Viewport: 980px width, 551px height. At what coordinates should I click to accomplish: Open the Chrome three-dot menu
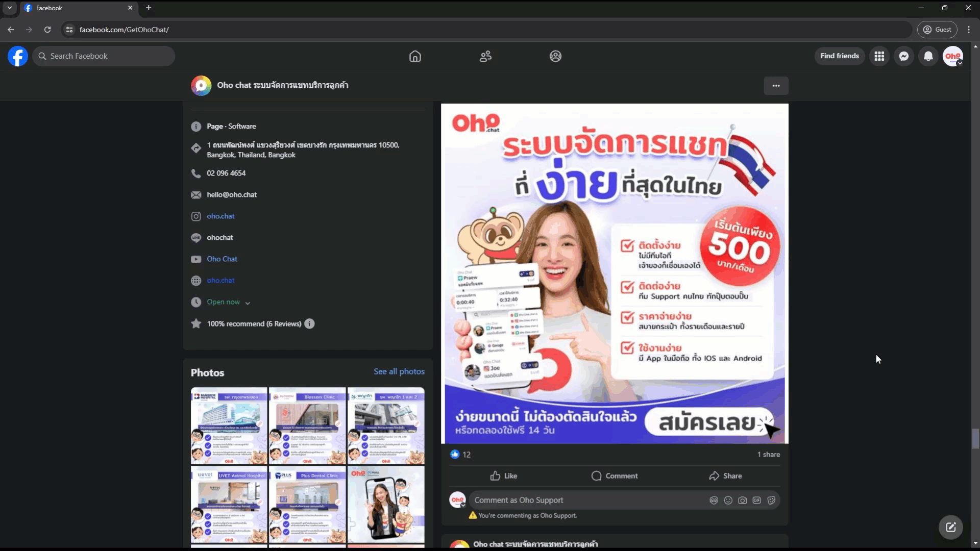tap(968, 30)
